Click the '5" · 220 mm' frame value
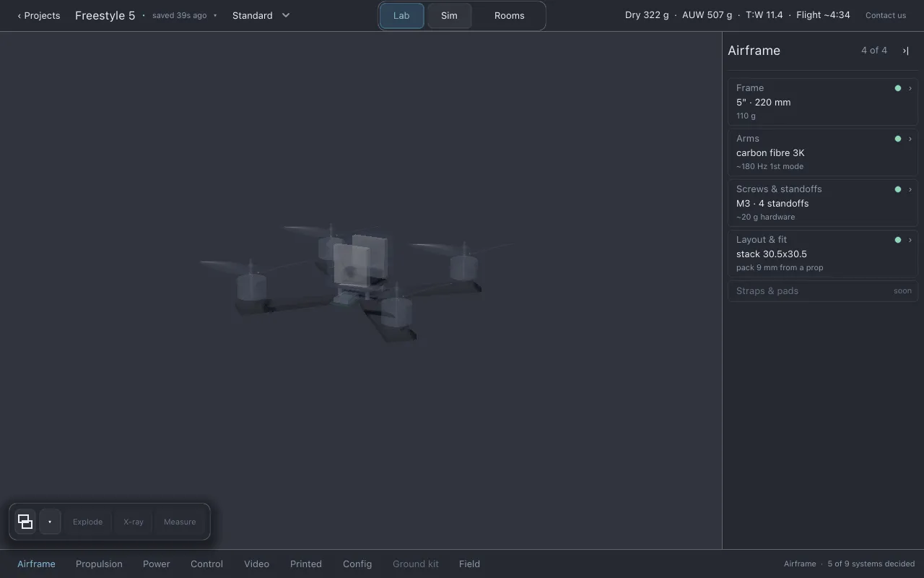The image size is (924, 578). pyautogui.click(x=764, y=103)
